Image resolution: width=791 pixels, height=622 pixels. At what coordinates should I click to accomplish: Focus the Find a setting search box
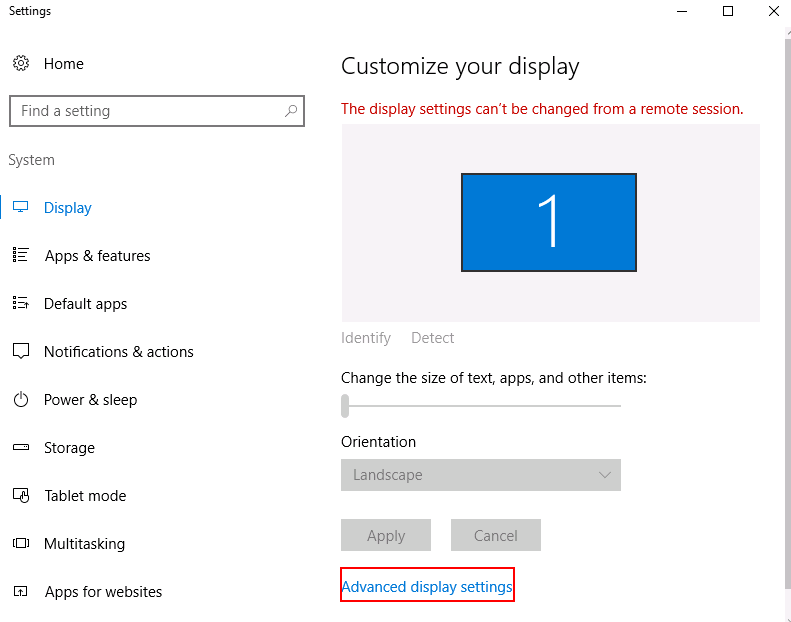coord(157,111)
